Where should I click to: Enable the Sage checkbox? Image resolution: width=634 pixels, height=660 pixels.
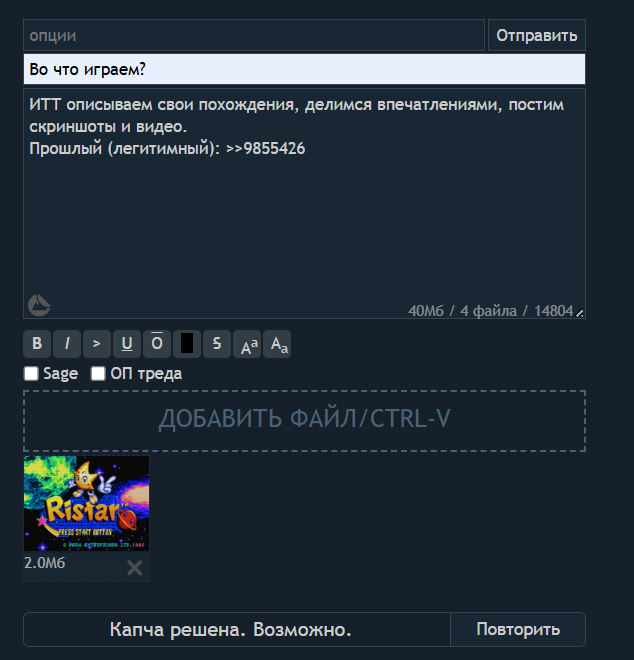[31, 373]
